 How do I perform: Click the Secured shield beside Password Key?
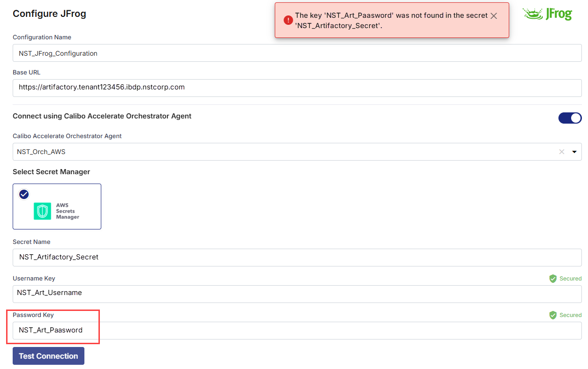pyautogui.click(x=553, y=315)
